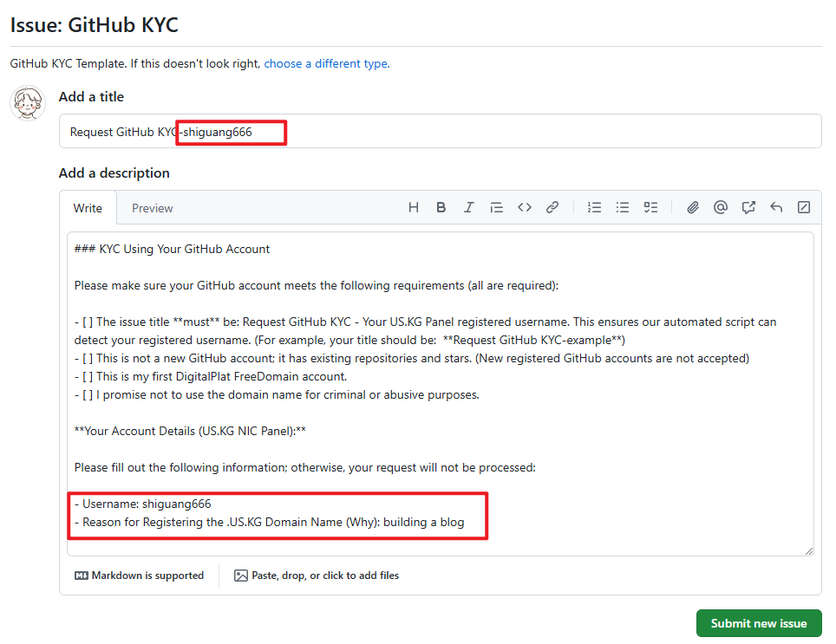836x644 pixels.
Task: Insert a task list
Action: (650, 207)
